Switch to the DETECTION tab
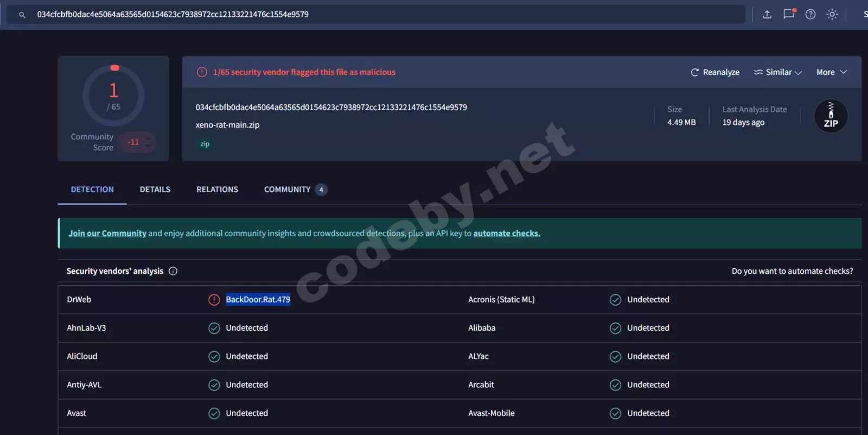 coord(92,190)
